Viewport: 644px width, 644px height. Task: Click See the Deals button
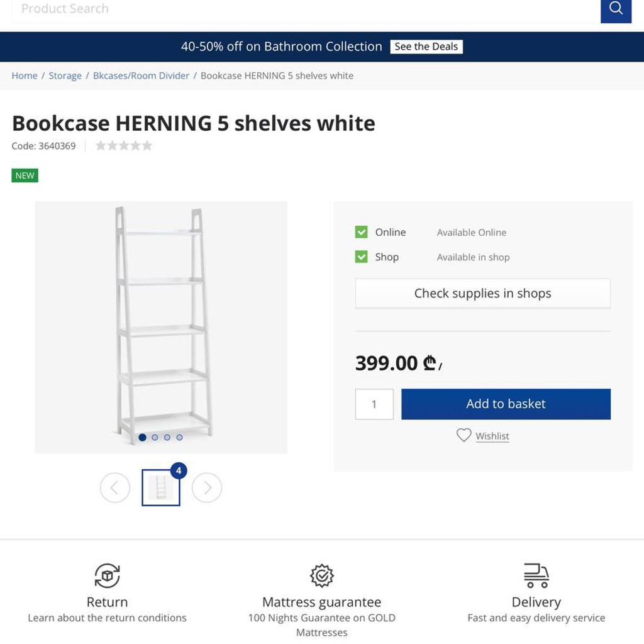pyautogui.click(x=426, y=47)
